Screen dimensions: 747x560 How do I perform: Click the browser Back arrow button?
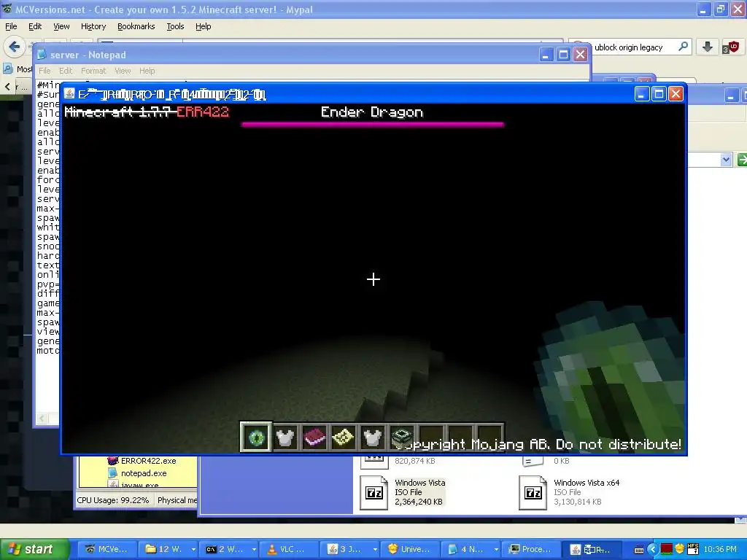click(15, 47)
